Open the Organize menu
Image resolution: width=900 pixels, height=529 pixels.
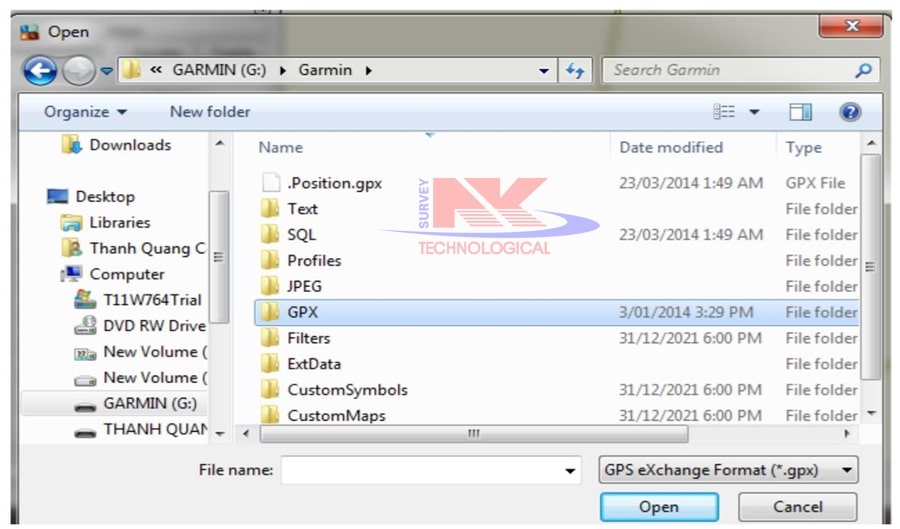pos(85,111)
